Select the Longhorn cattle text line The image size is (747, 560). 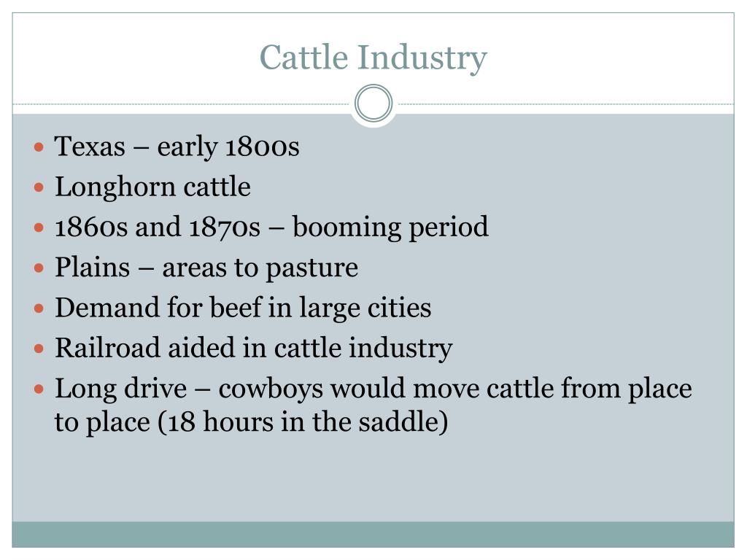[152, 187]
